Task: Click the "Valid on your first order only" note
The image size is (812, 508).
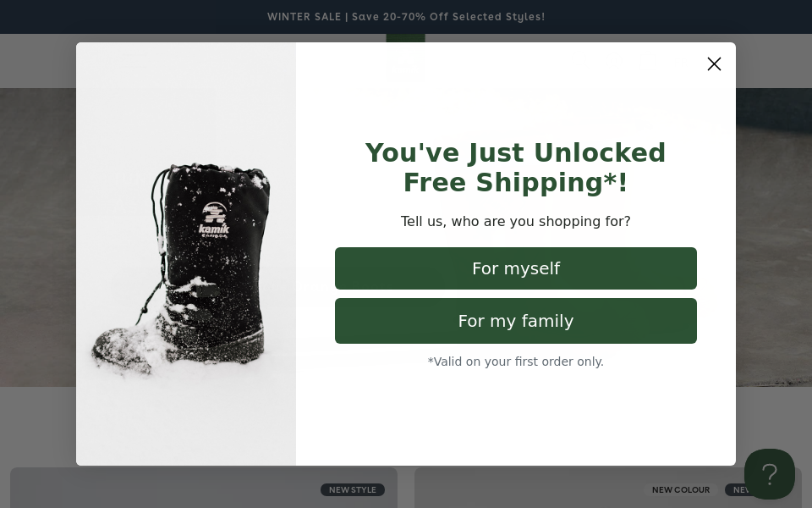Action: tap(516, 362)
